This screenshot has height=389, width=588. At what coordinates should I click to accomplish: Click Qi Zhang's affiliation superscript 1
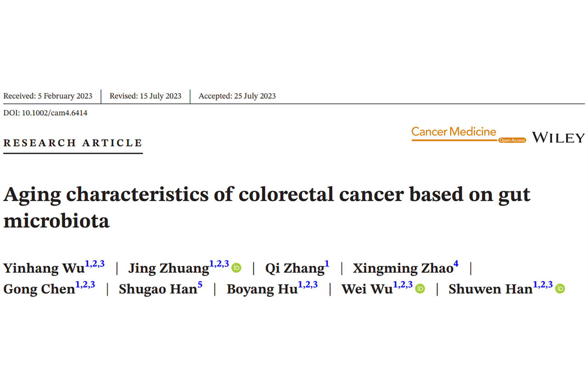(x=327, y=264)
